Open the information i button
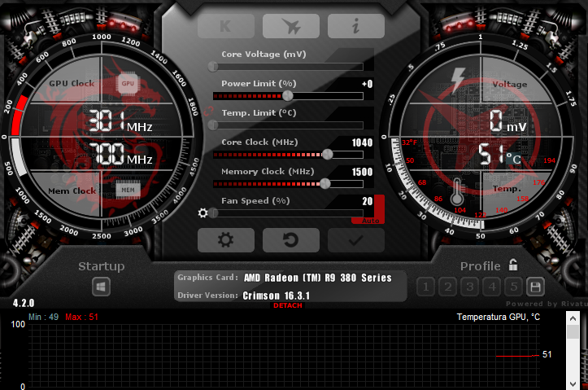The image size is (588, 390). 356,26
